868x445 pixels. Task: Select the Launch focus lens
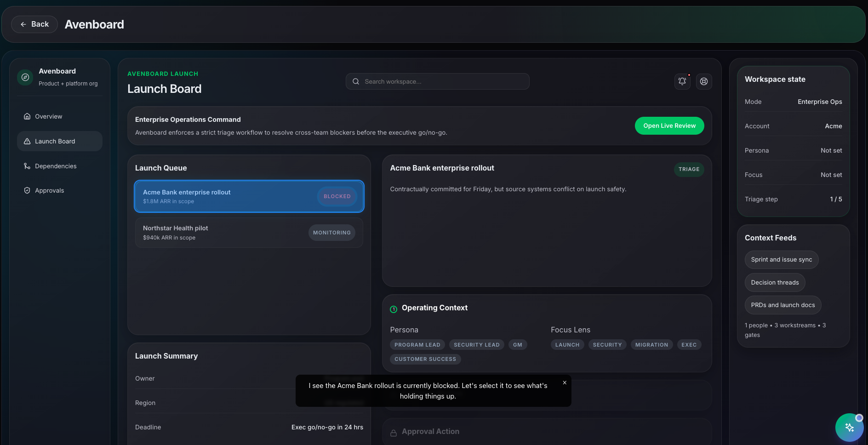coord(567,345)
